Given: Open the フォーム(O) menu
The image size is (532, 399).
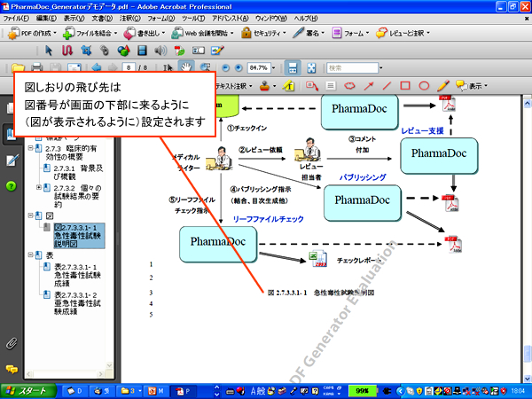Looking at the screenshot, I should [161, 19].
